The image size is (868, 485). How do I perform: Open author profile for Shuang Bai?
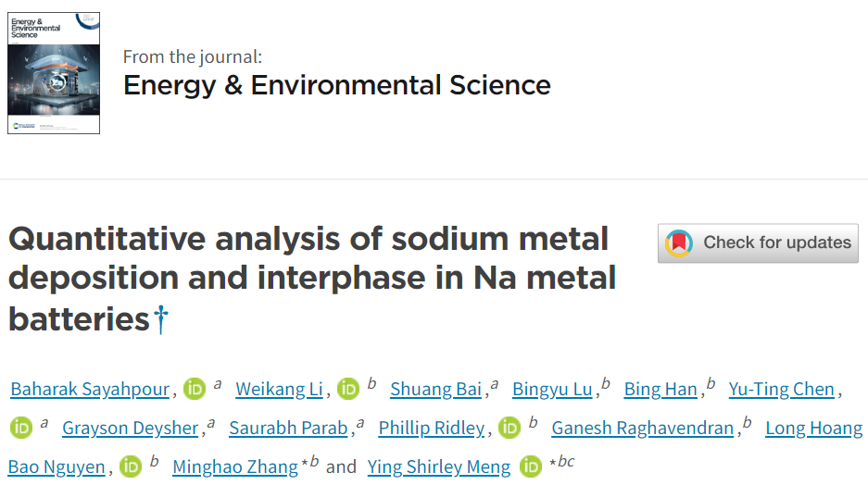[435, 390]
